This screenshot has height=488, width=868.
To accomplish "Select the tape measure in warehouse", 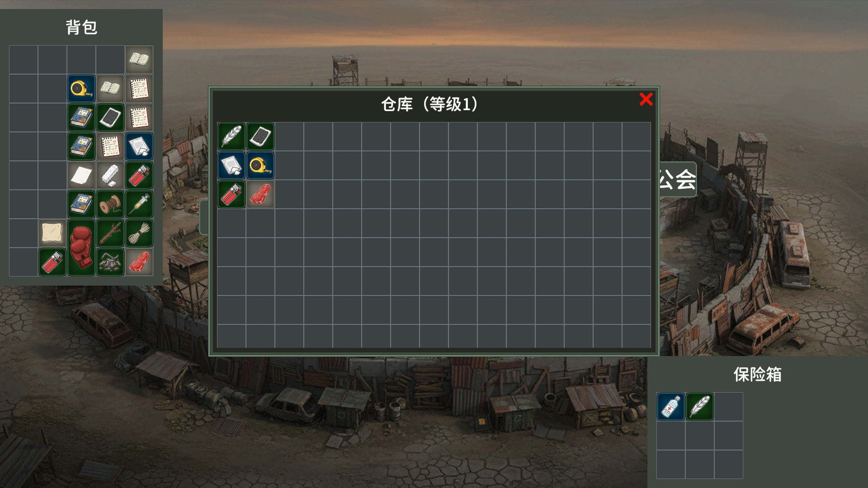I will click(x=260, y=165).
